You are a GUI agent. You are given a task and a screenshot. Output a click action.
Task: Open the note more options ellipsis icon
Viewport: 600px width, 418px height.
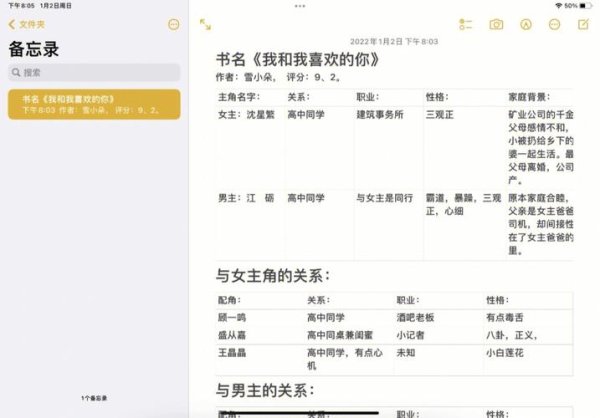[x=554, y=24]
